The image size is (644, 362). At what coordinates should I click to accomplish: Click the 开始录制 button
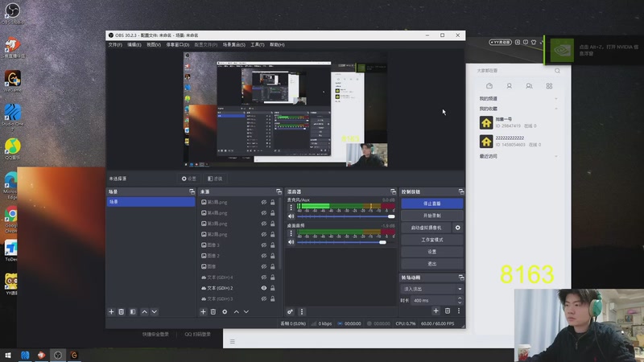tap(432, 216)
